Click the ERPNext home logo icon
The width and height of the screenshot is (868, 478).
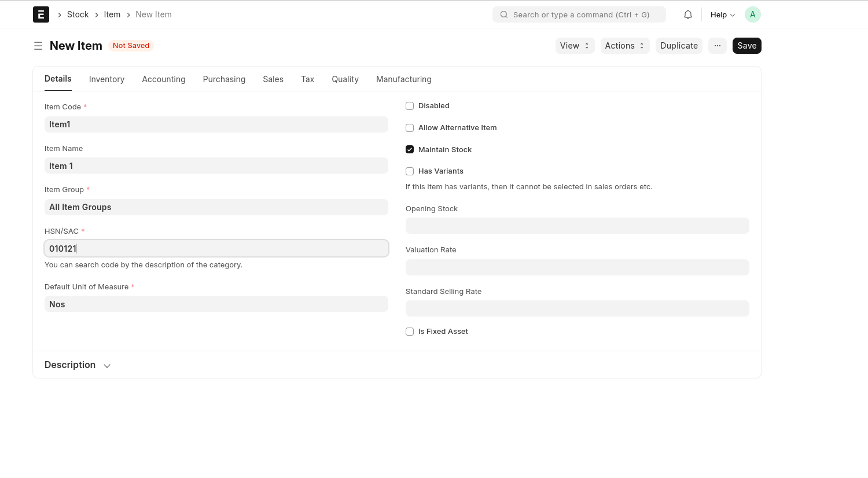pos(41,14)
